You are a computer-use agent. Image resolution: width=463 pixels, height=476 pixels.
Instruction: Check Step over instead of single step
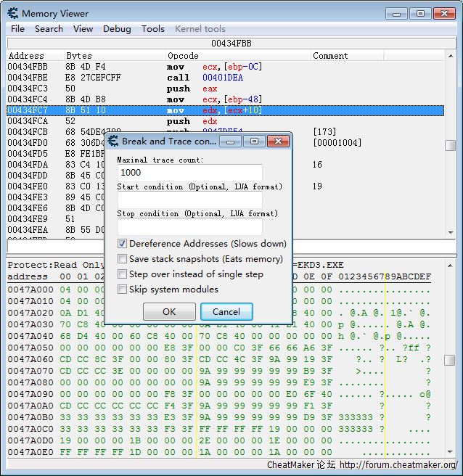123,274
